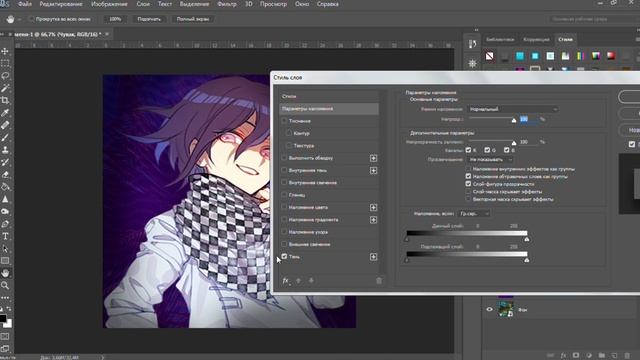This screenshot has width=640, height=360.
Task: Delete effect with dialog trash icon
Action: pos(379,280)
